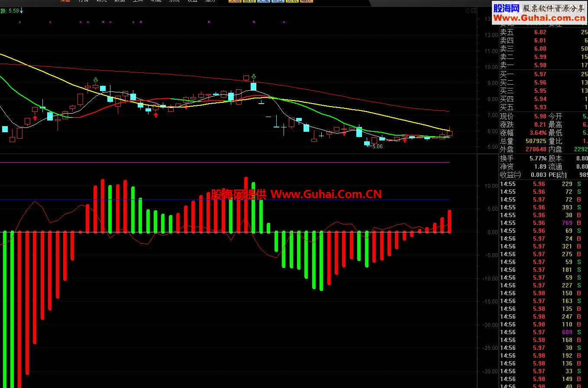Select the trade tick with volume 168 B
Screen dimensions: 588x388
pos(544,340)
